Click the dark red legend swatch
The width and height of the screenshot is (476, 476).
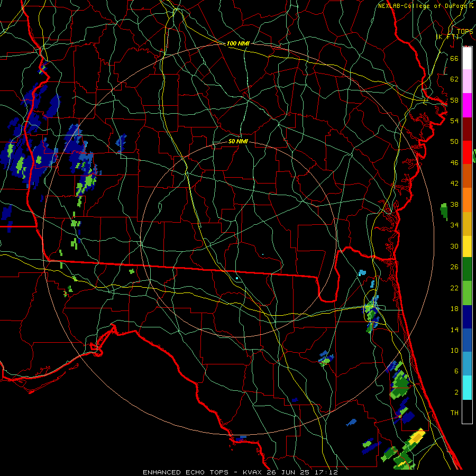pos(467,129)
